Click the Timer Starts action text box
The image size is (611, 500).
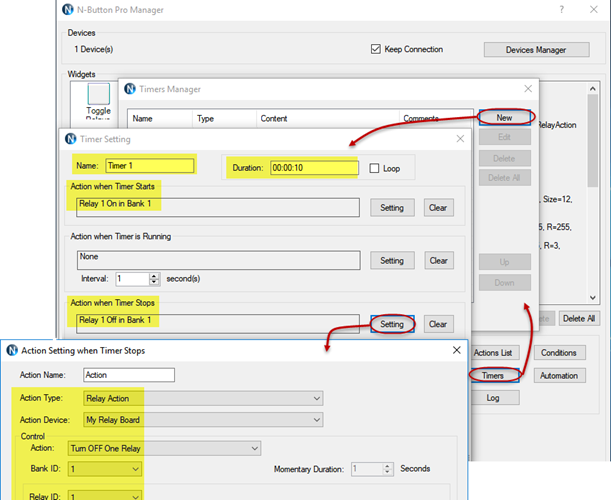tap(218, 207)
